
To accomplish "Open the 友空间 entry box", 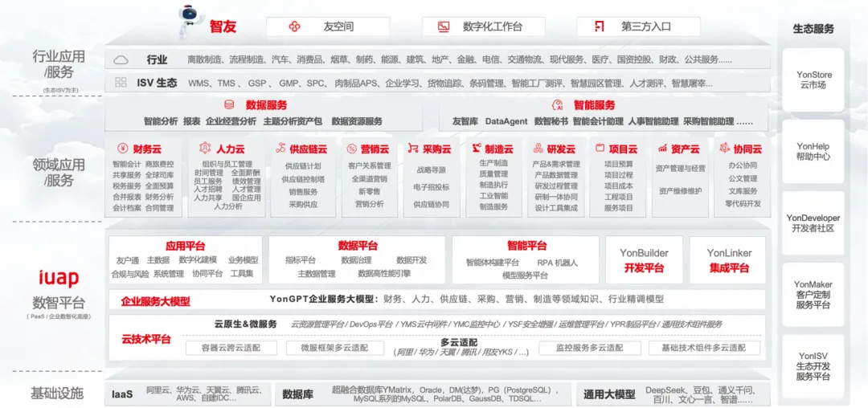I will [328, 27].
